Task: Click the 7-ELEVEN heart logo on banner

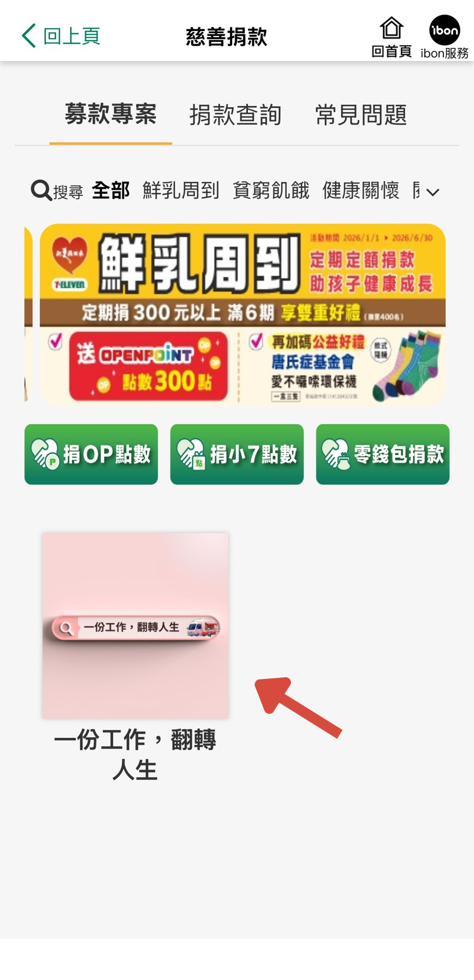Action: (70, 262)
